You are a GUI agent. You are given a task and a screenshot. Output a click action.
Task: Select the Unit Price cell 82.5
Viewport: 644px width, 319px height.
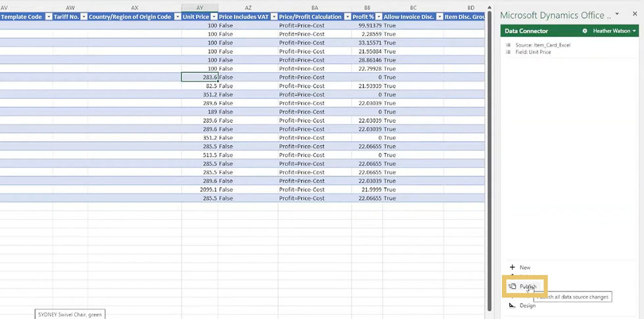200,86
